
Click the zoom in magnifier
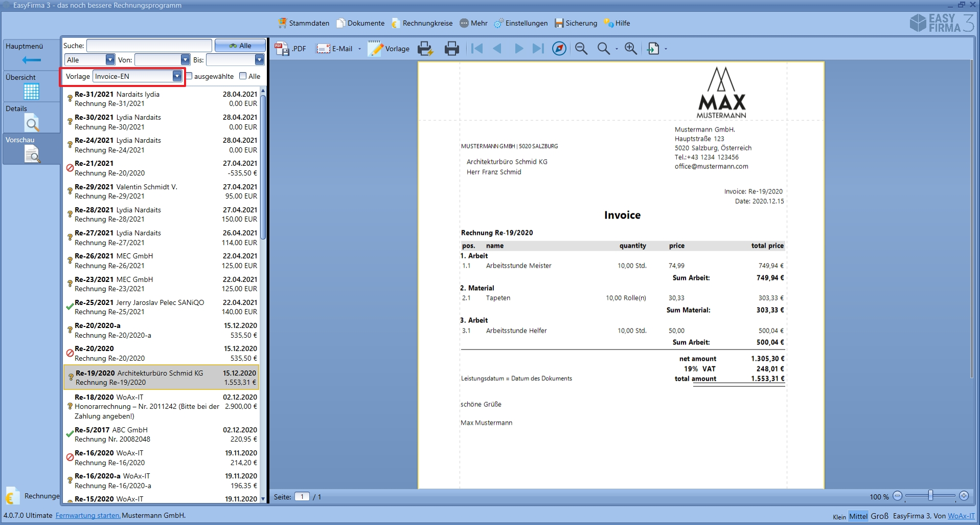click(x=630, y=49)
